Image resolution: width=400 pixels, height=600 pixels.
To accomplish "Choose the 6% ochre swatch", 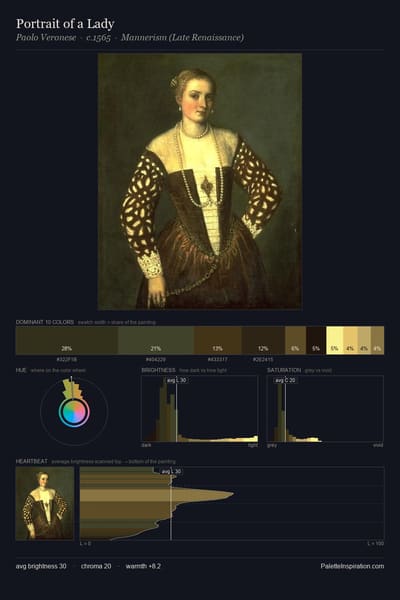I will coord(296,341).
